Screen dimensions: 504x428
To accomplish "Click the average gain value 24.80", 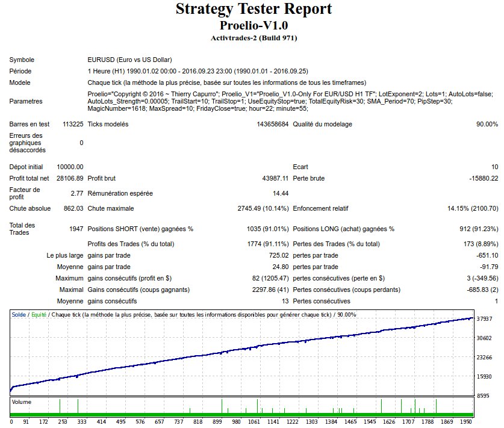I will (x=280, y=267).
